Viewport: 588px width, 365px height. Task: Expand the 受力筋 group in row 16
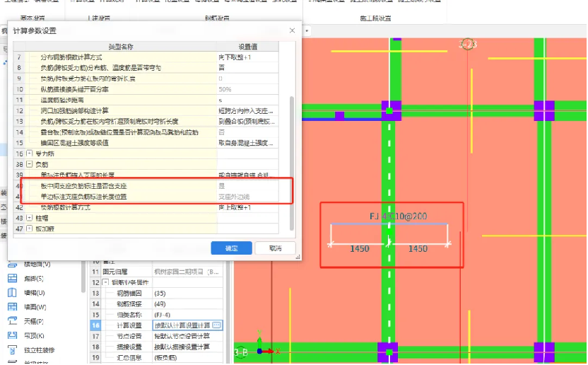(x=29, y=153)
